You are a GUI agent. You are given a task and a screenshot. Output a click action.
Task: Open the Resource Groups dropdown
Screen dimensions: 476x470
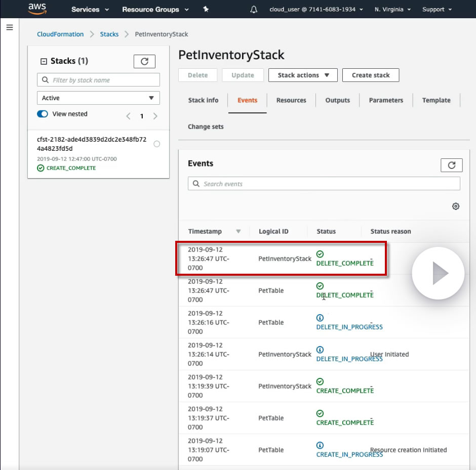pos(155,10)
